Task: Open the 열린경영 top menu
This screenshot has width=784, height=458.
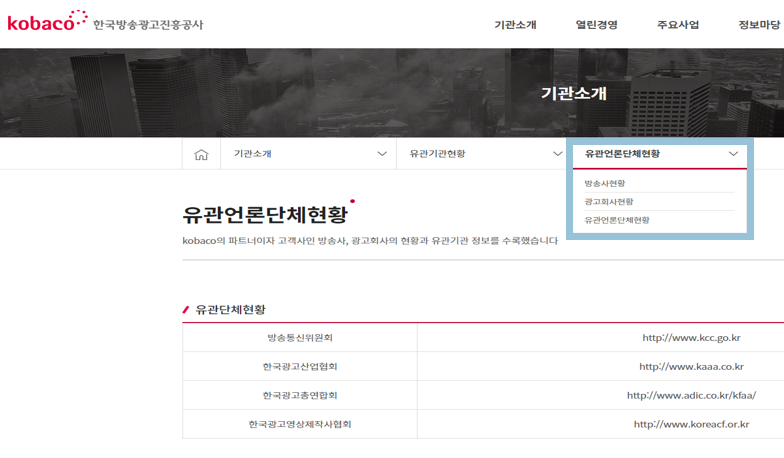Action: tap(596, 24)
